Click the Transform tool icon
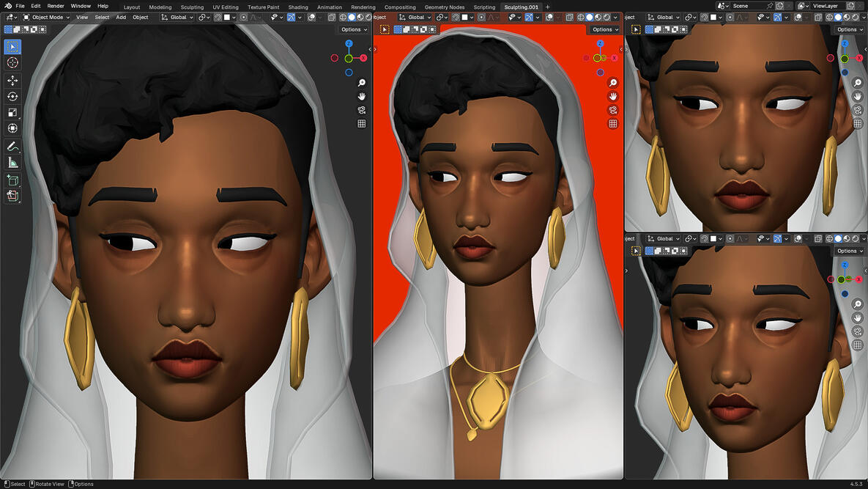 tap(12, 128)
